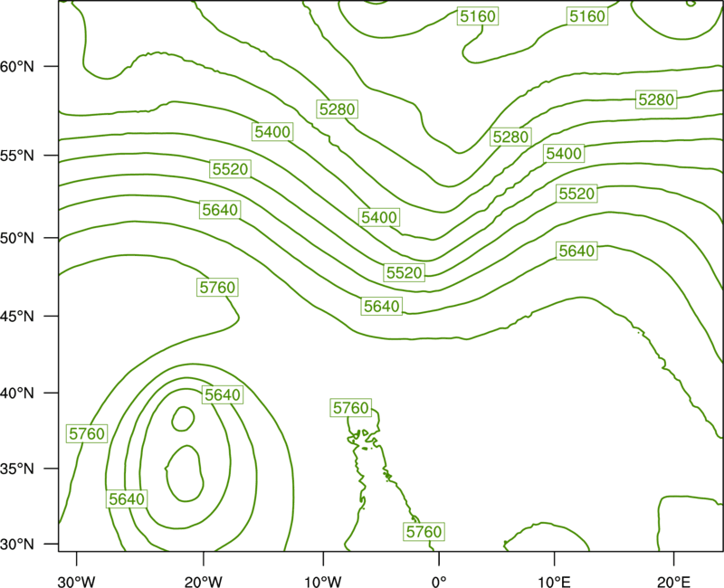The height and width of the screenshot is (588, 724).
Task: Click the 50°N latitude axis label
Action: tap(17, 239)
